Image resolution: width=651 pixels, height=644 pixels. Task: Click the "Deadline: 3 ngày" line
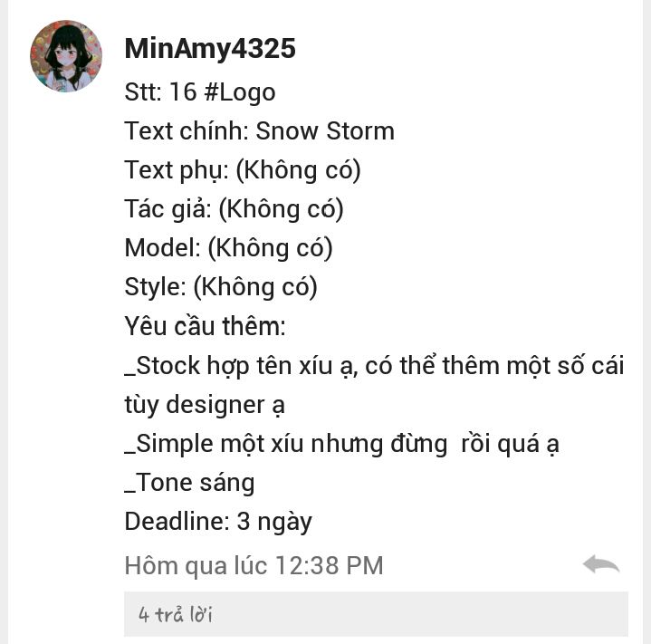coord(218,522)
